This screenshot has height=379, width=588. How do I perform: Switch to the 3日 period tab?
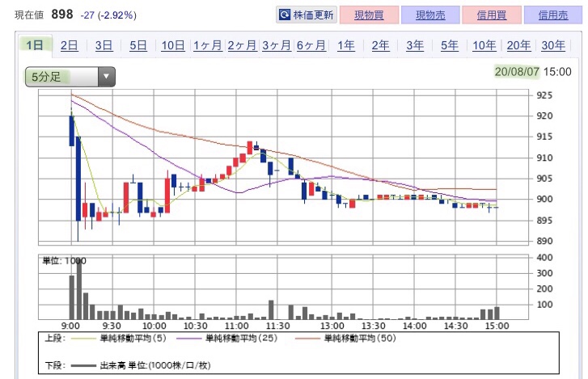click(x=104, y=45)
